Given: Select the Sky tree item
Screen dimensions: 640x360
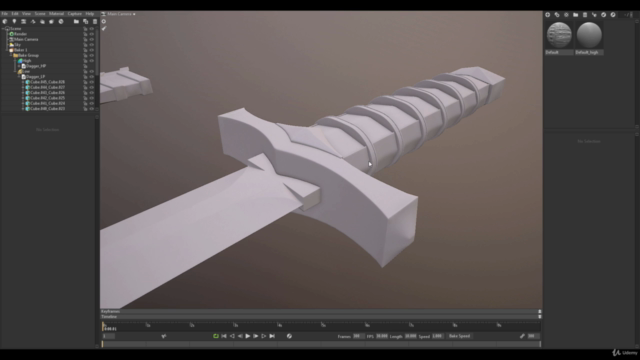Looking at the screenshot, I should click(x=17, y=44).
